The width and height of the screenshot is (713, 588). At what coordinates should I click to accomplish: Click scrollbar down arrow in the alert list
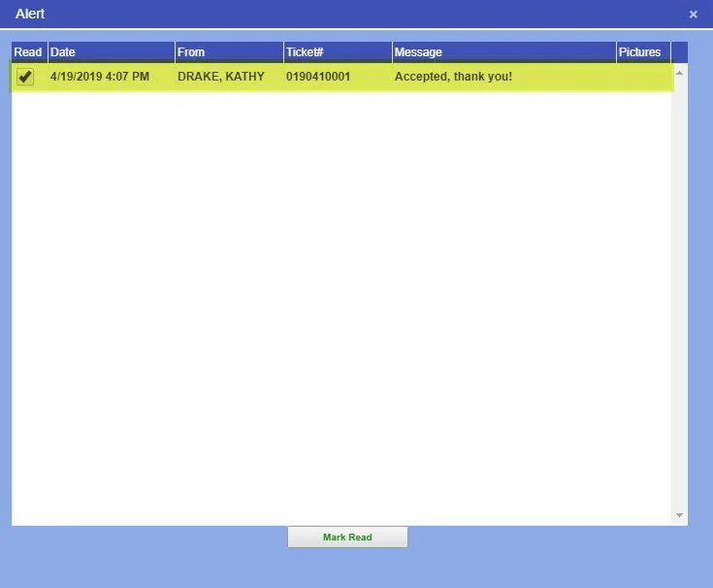pos(679,515)
